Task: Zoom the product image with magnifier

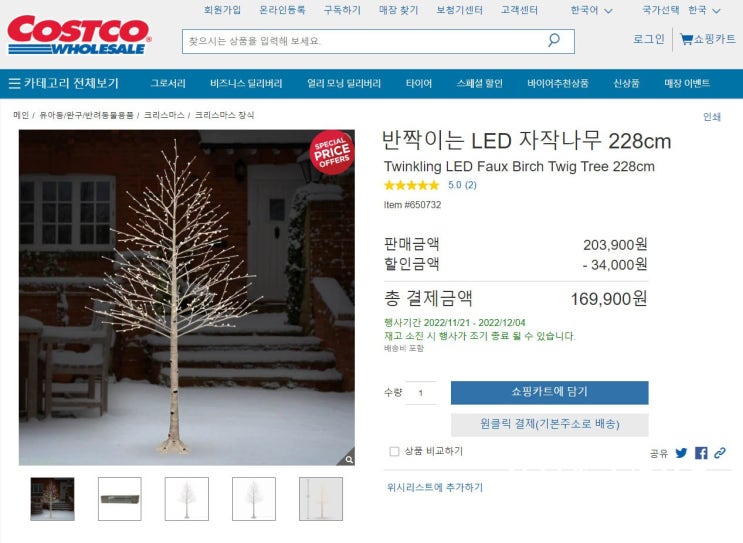Action: pos(348,459)
